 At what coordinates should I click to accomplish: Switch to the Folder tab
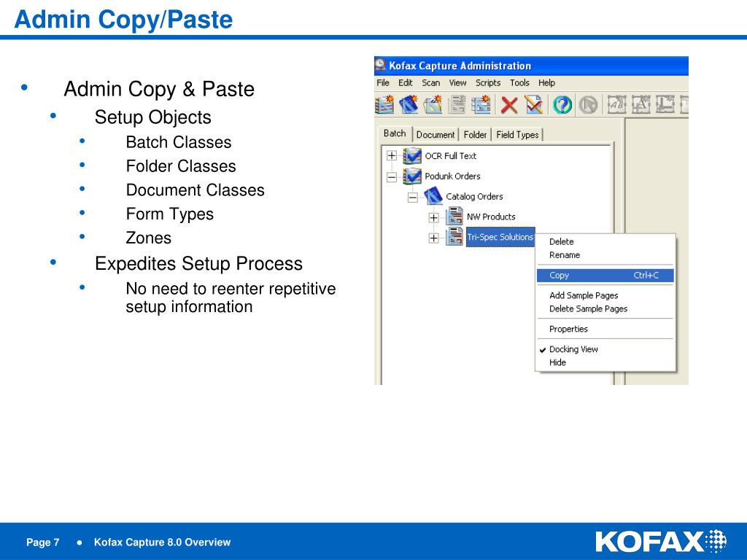point(475,135)
